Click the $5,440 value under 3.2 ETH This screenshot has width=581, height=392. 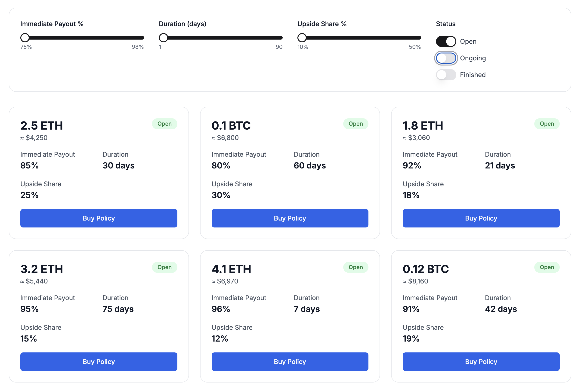coord(34,281)
